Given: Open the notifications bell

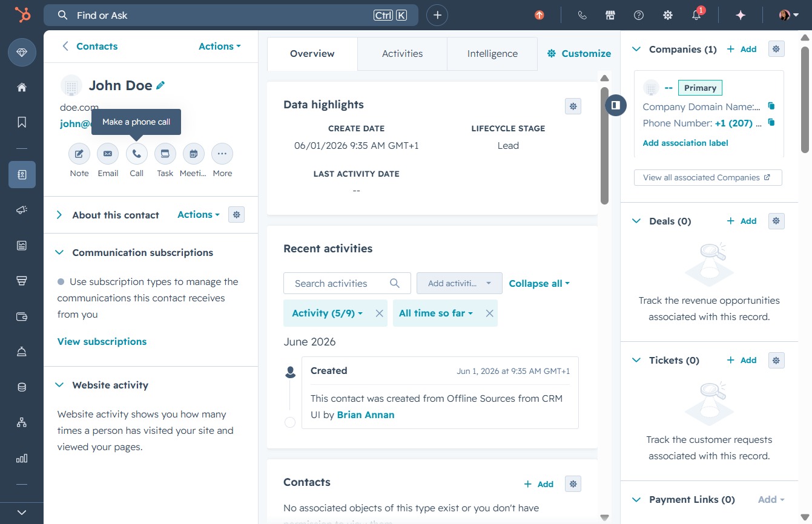Looking at the screenshot, I should [697, 15].
